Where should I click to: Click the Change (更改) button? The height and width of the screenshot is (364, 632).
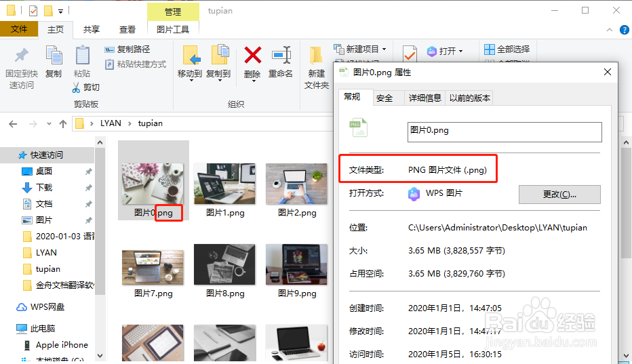coord(559,195)
